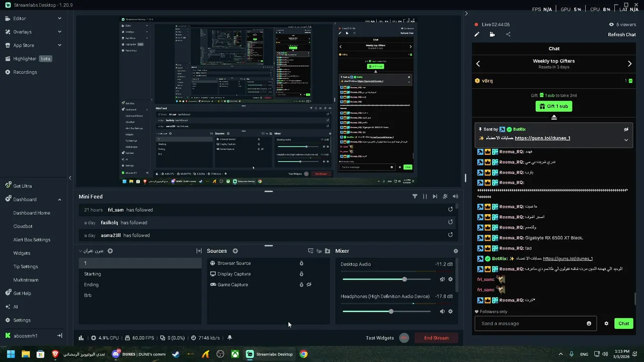Open Dashboard Home

coord(32,213)
